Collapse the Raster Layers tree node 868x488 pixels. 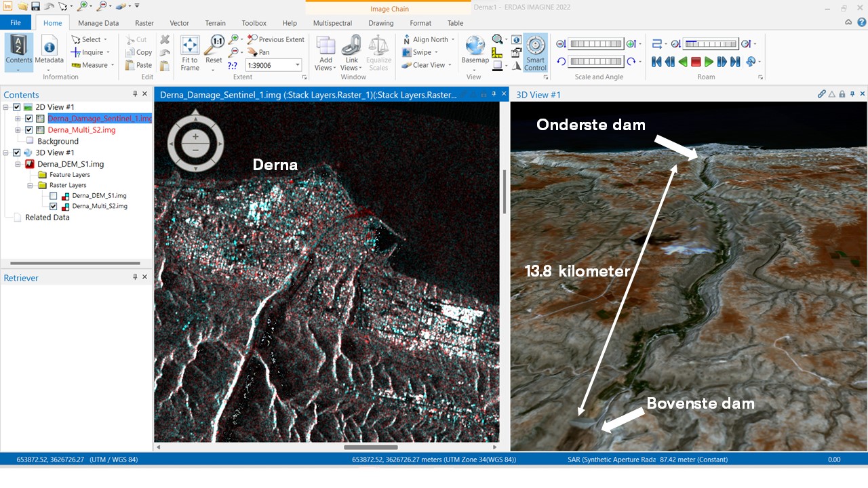point(31,185)
